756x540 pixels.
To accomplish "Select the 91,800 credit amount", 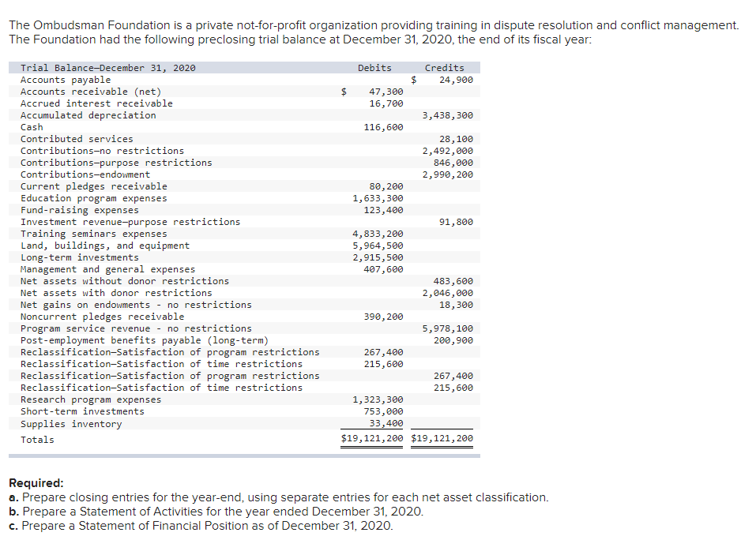I will click(x=456, y=222).
